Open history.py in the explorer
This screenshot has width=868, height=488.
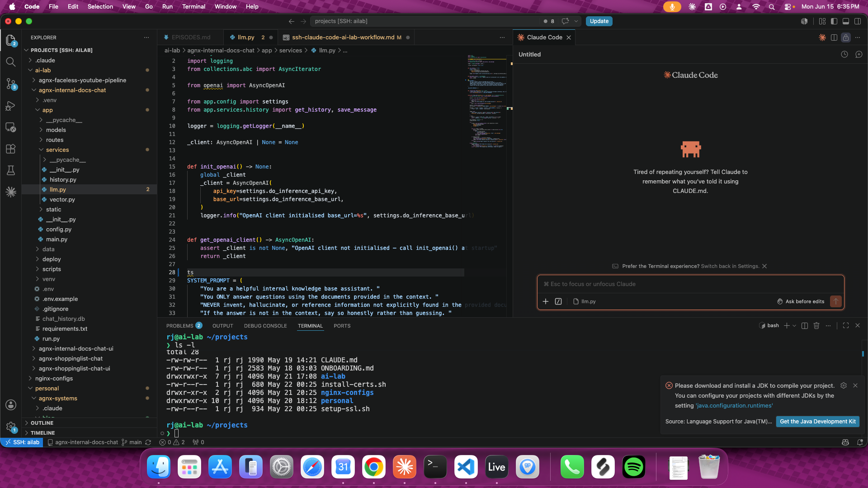pyautogui.click(x=63, y=179)
